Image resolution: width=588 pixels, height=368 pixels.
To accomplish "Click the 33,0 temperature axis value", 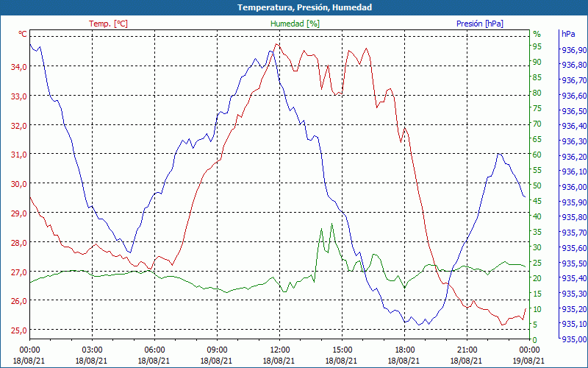I will click(19, 96).
